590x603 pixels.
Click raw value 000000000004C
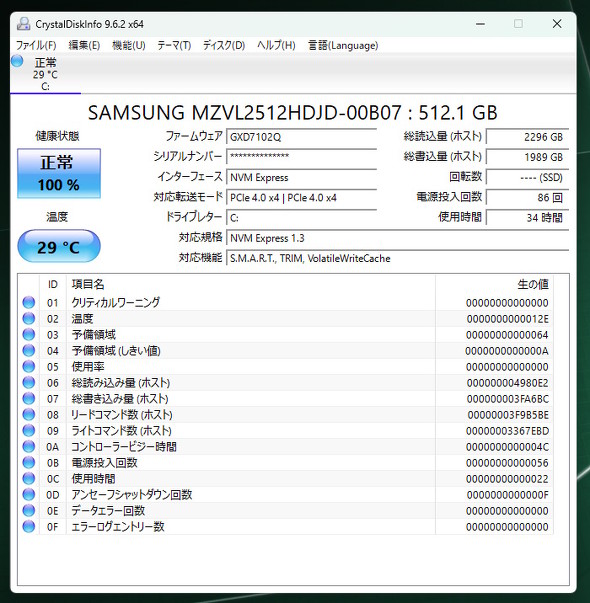508,447
